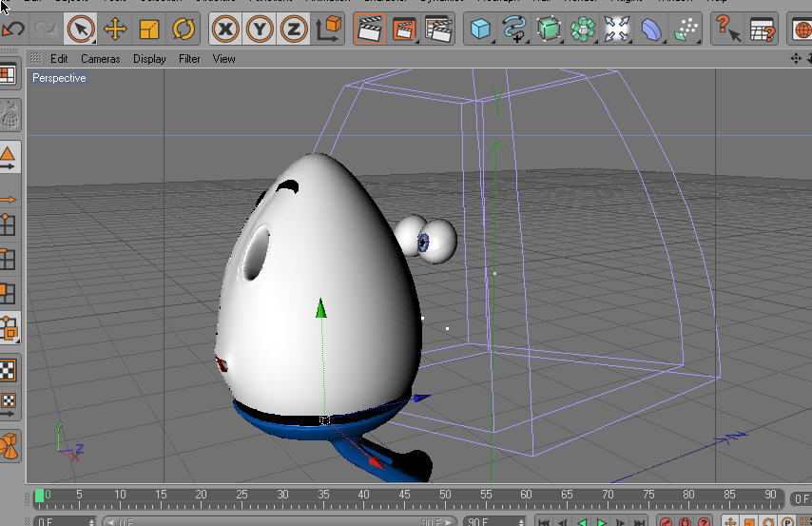This screenshot has width=812, height=526.
Task: Click the Undo arrow icon
Action: click(x=13, y=29)
